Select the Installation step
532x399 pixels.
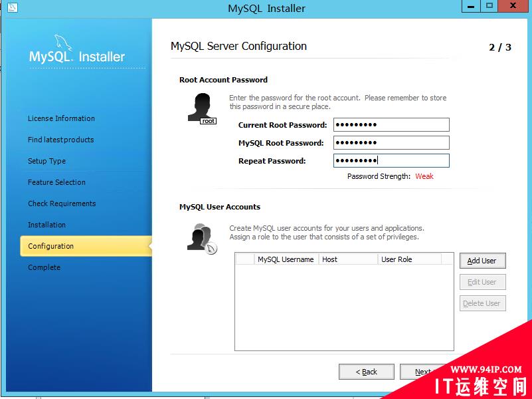coord(46,225)
